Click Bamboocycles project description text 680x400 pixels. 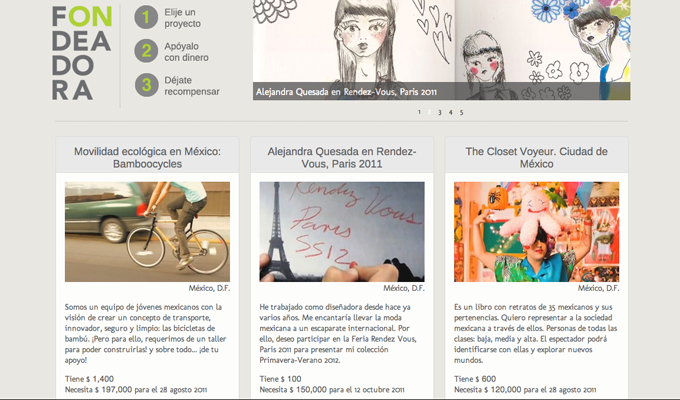pyautogui.click(x=146, y=333)
